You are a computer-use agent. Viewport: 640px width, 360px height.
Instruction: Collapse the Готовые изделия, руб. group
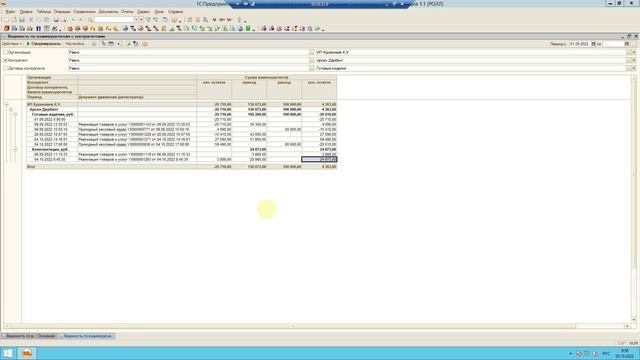(15, 115)
